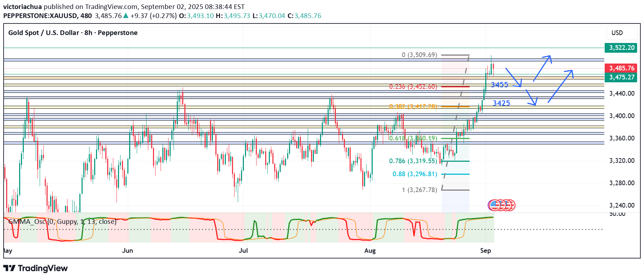The height and width of the screenshot is (278, 644).
Task: Click the red 3,485.76 current price label
Action: coord(621,68)
